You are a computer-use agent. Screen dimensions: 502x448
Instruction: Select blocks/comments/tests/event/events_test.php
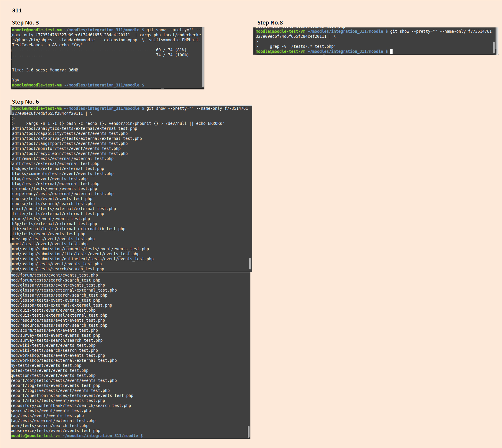click(x=63, y=174)
